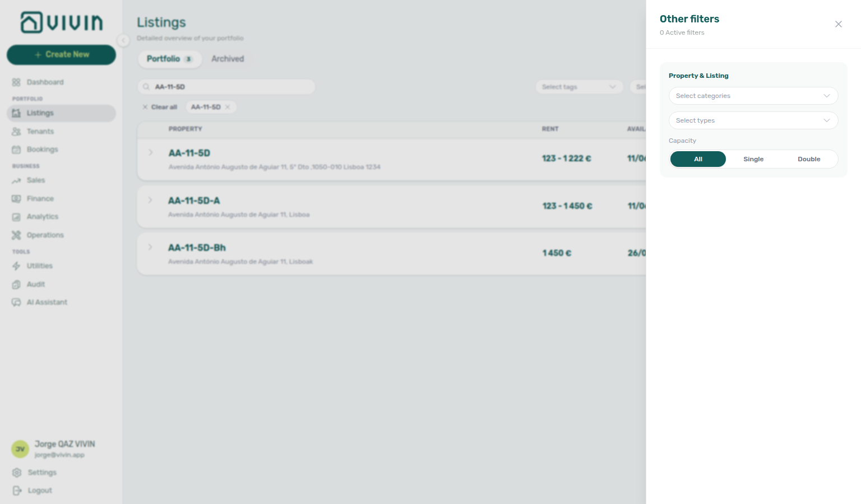Viewport: 861px width, 504px height.
Task: Click the rent value 123 - 1222 €
Action: point(567,158)
